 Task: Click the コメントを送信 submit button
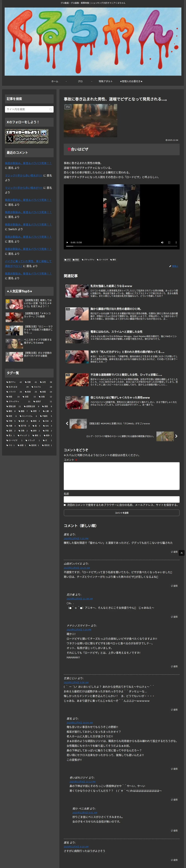pyautogui.click(x=122, y=513)
